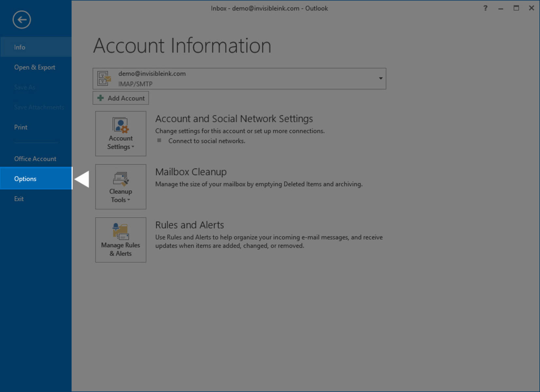The height and width of the screenshot is (392, 540).
Task: Click the account mailbox icon in selector
Action: coord(104,79)
